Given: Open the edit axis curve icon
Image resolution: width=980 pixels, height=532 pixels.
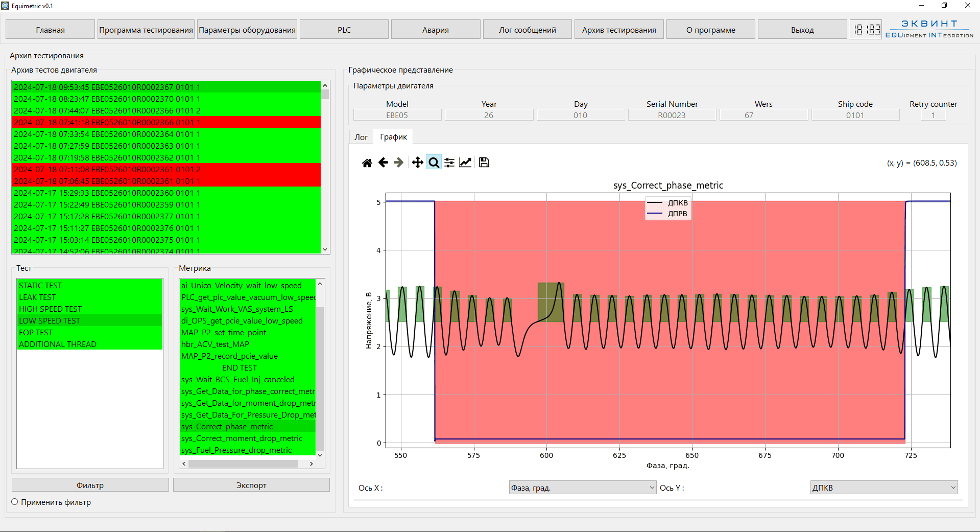Looking at the screenshot, I should click(x=465, y=163).
